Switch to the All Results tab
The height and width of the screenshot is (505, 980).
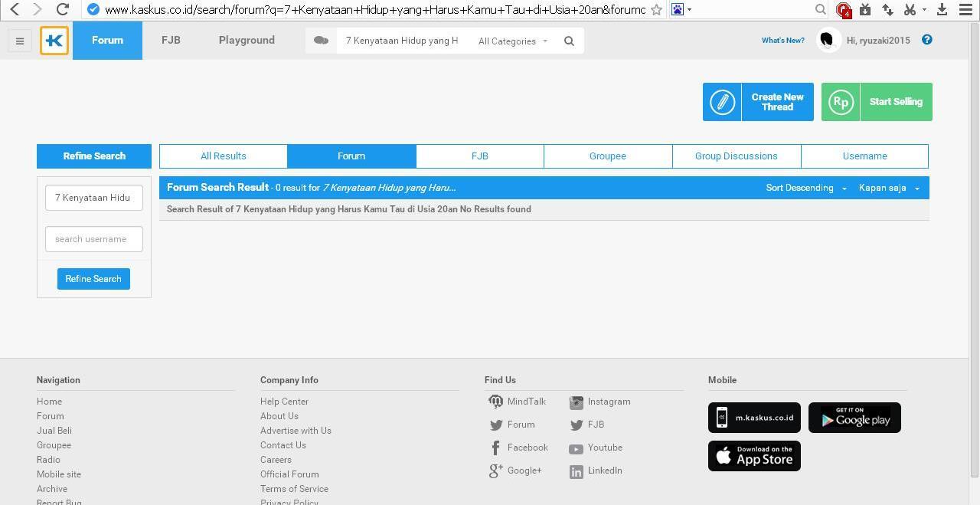224,156
